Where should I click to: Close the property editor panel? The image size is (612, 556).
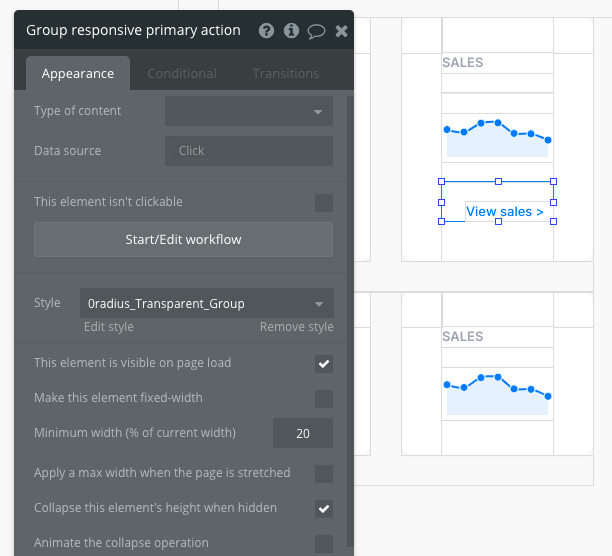point(342,31)
